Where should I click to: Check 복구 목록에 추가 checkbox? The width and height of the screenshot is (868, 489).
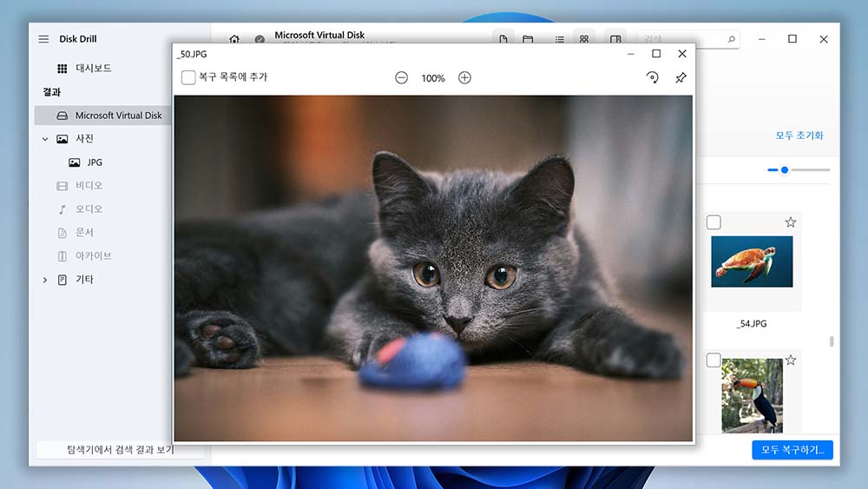188,77
